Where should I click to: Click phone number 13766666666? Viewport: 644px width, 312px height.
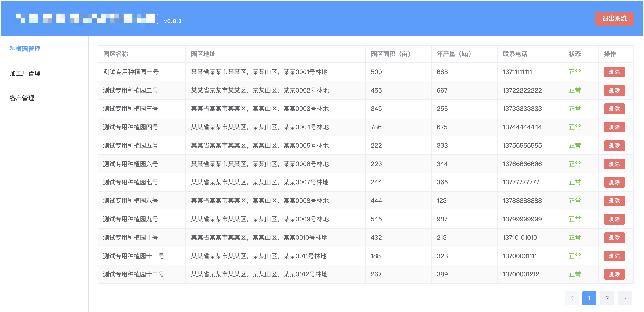(522, 164)
